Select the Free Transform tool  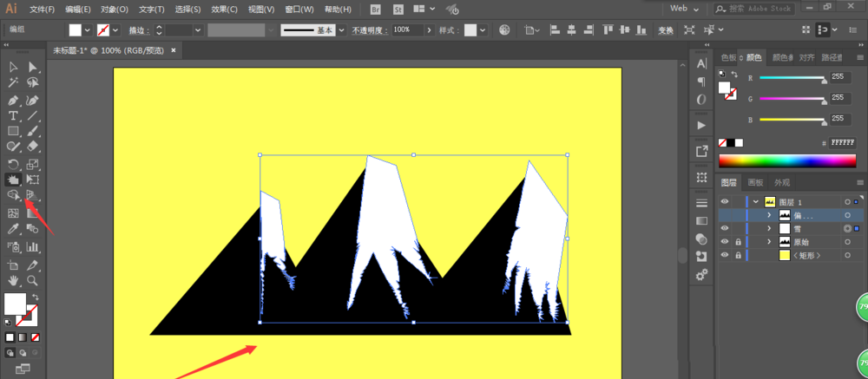point(33,180)
